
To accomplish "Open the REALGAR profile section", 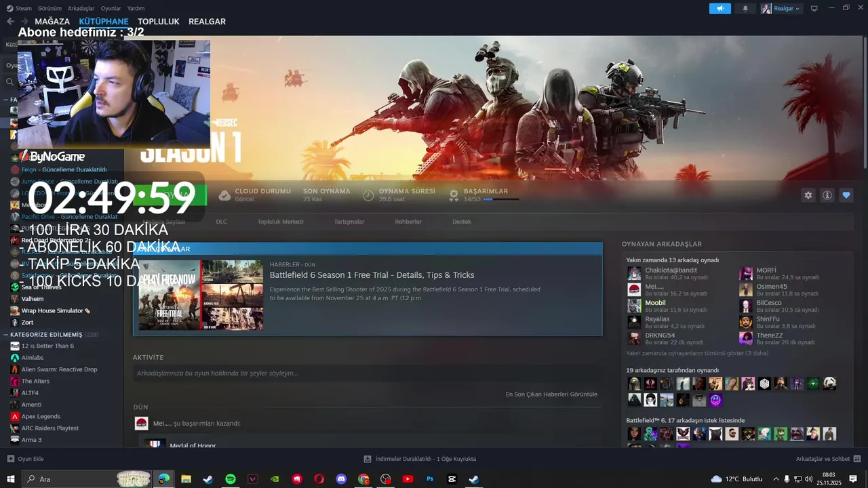I will click(207, 22).
